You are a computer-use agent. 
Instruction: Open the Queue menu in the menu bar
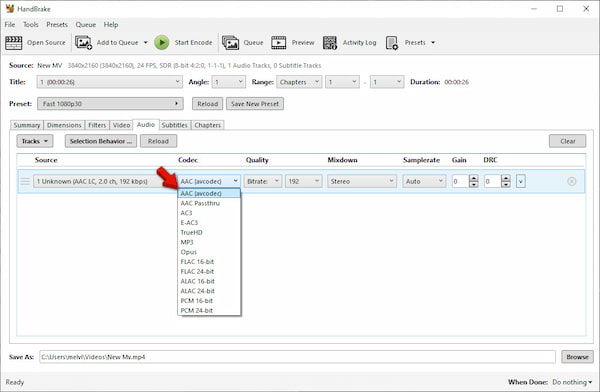click(x=85, y=24)
